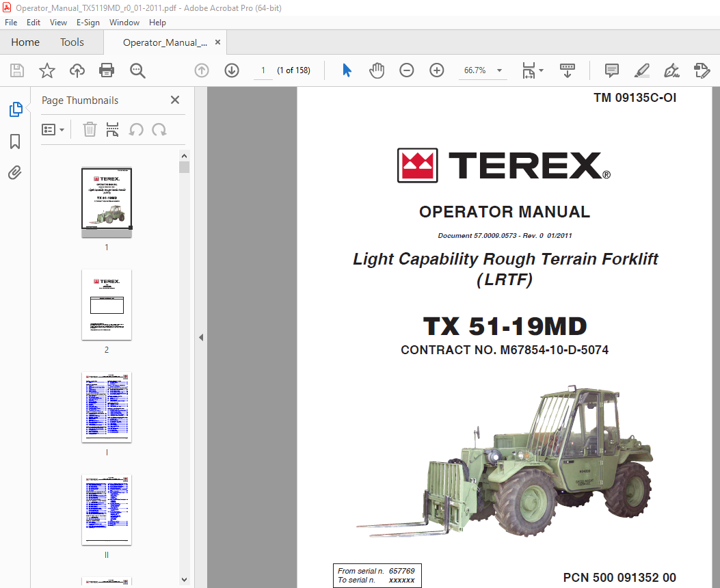The width and height of the screenshot is (720, 588).
Task: Upload file to cloud icon
Action: coord(77,70)
